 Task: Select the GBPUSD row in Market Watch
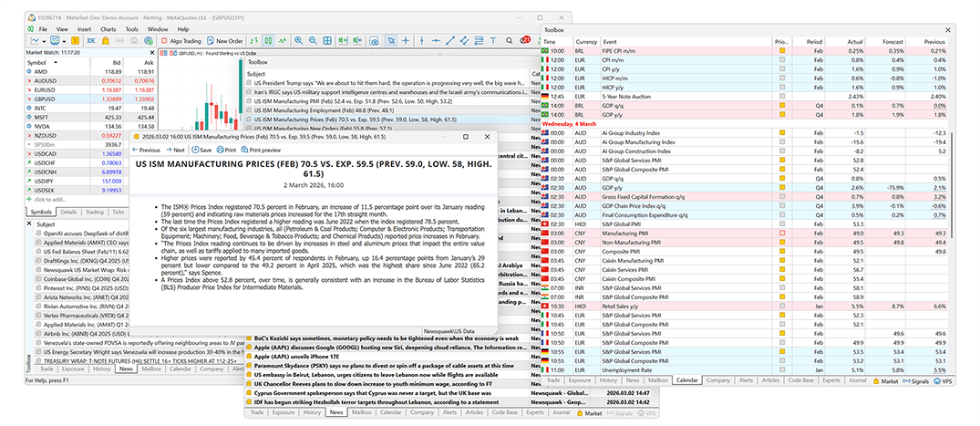(90, 99)
